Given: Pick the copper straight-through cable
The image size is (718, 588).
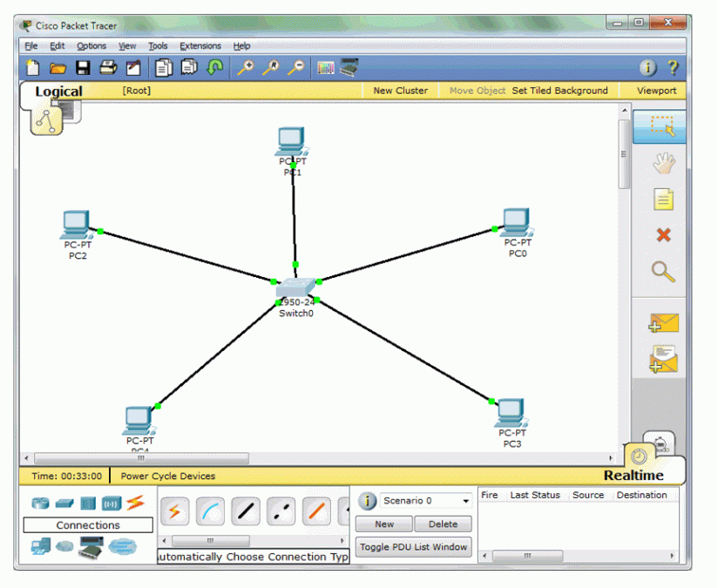Looking at the screenshot, I should tap(246, 511).
